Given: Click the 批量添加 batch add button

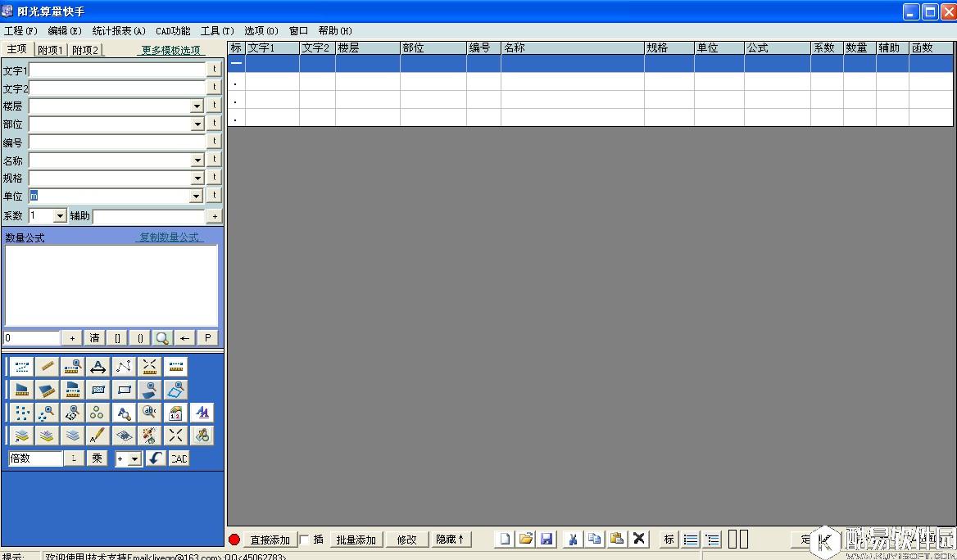Looking at the screenshot, I should [356, 539].
